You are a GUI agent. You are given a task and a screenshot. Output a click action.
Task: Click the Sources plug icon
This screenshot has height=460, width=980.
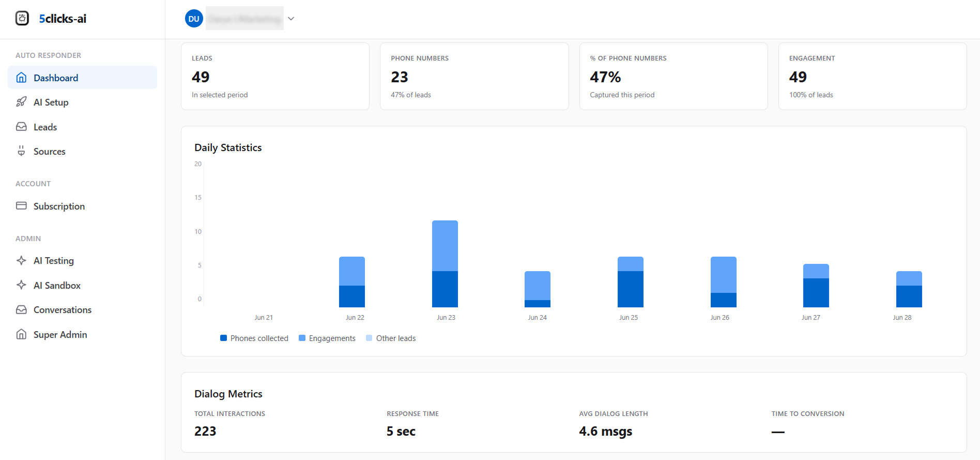[x=21, y=151]
